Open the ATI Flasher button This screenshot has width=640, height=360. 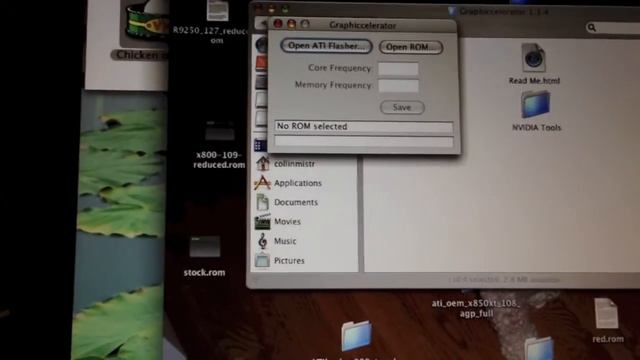pyautogui.click(x=326, y=46)
